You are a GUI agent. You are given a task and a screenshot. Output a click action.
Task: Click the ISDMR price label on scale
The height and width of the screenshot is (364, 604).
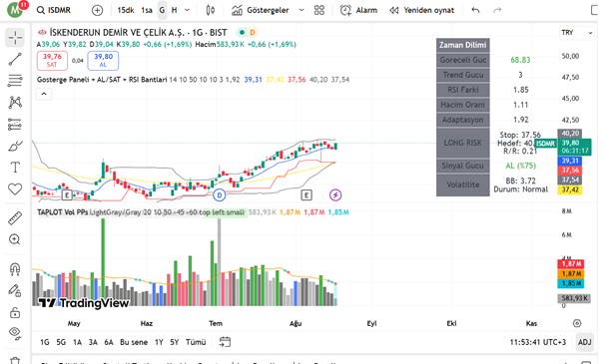pyautogui.click(x=545, y=144)
